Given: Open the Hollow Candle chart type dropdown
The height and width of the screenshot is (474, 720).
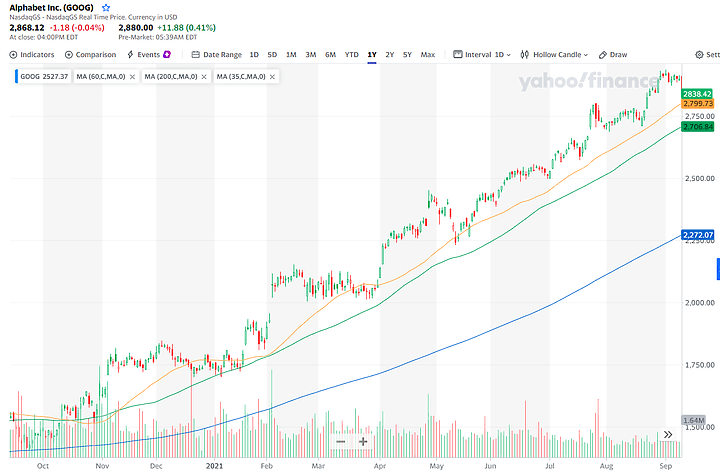Looking at the screenshot, I should coord(554,55).
